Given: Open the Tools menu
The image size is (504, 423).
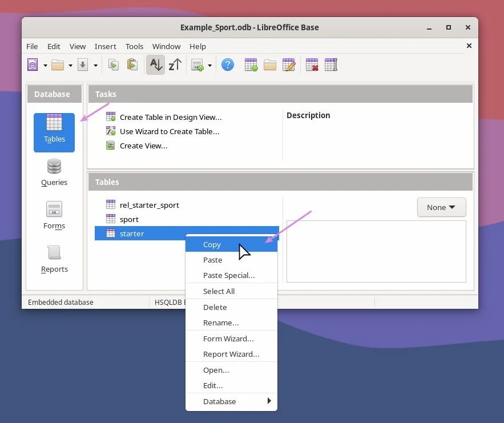Looking at the screenshot, I should (134, 46).
